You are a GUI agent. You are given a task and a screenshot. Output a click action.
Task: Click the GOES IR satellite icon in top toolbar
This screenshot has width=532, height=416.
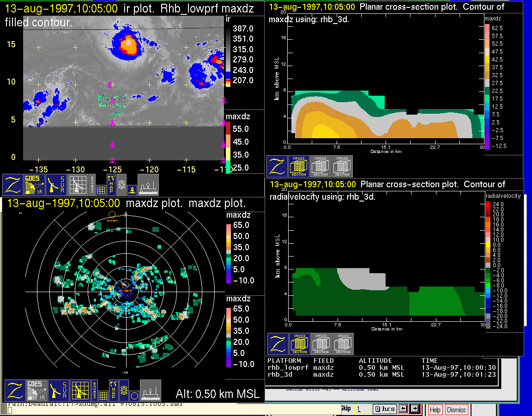tap(35, 185)
